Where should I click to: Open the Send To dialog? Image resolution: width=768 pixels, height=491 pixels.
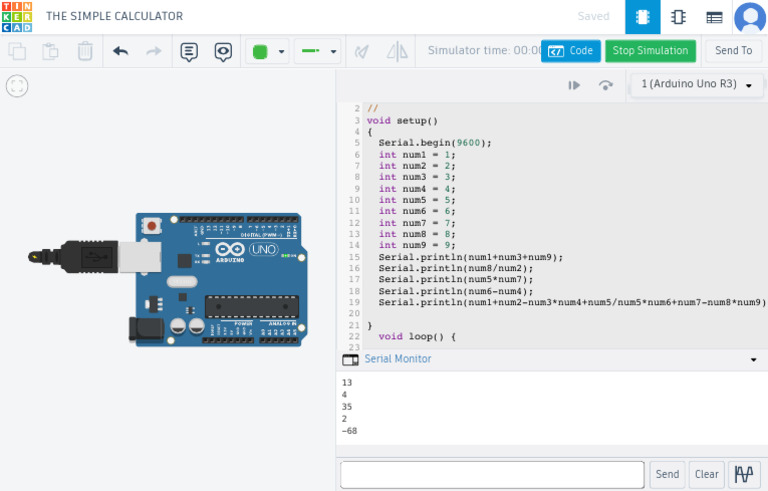[733, 51]
